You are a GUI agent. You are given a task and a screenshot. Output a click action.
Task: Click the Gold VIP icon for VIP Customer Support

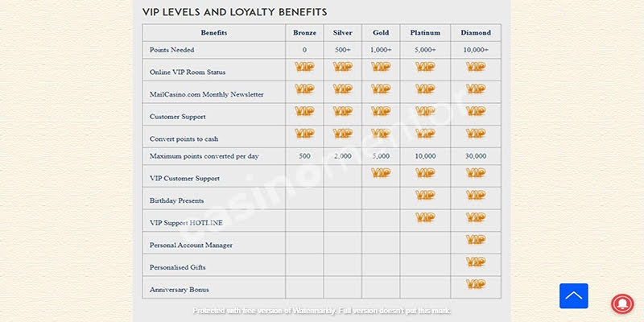[x=381, y=172]
